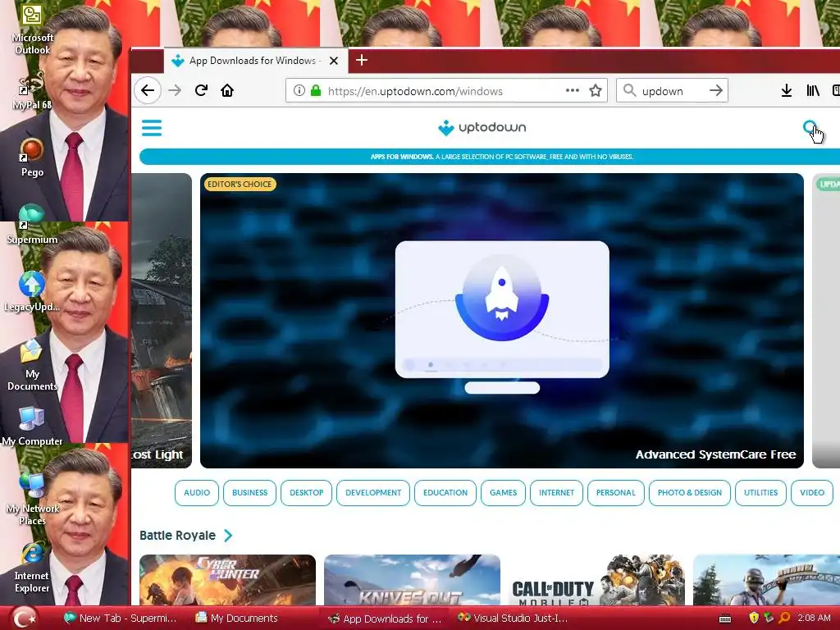This screenshot has height=630, width=840.
Task: Reload the current page
Action: (201, 90)
